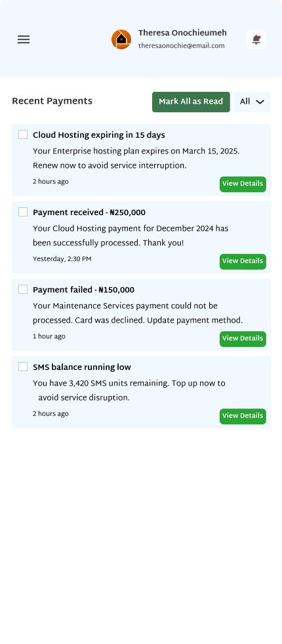The width and height of the screenshot is (282, 644).
Task: Click the orange house profile avatar
Action: pos(121,39)
